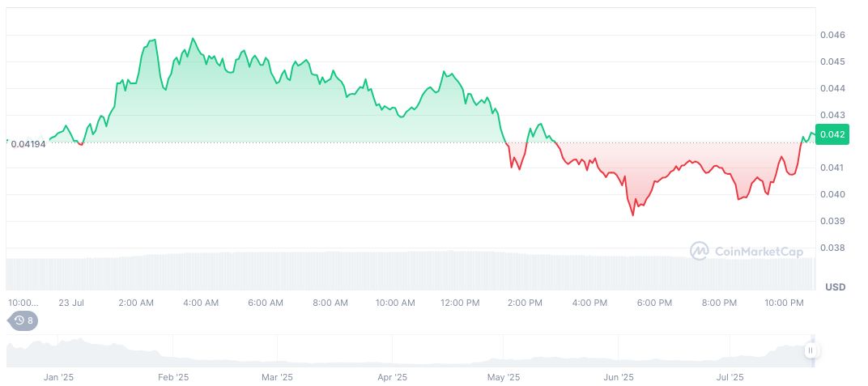Click the 2:00 AM time axis label
868x386 pixels.
click(x=136, y=303)
